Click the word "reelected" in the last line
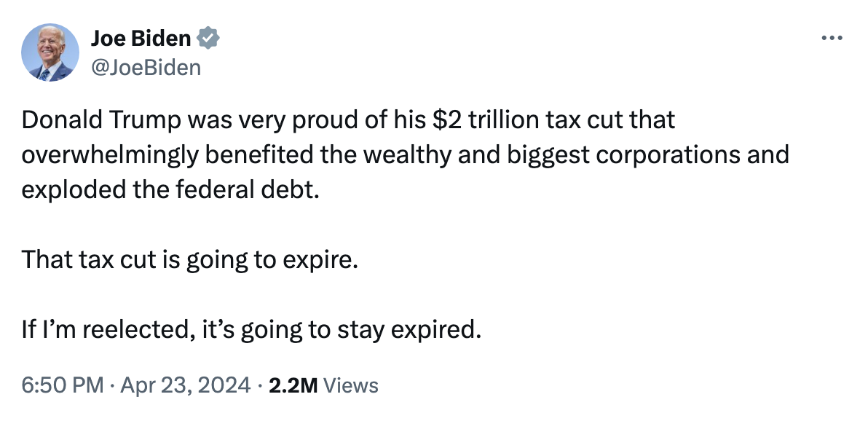The width and height of the screenshot is (868, 421). [139, 330]
